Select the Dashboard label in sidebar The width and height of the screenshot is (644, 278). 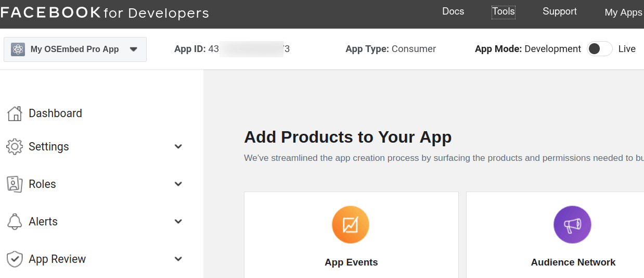(x=55, y=113)
